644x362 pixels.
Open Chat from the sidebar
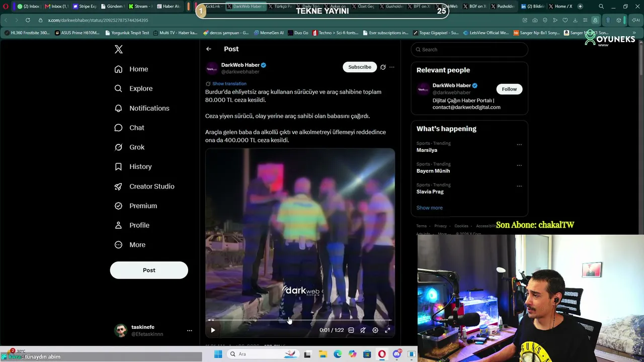pyautogui.click(x=129, y=128)
